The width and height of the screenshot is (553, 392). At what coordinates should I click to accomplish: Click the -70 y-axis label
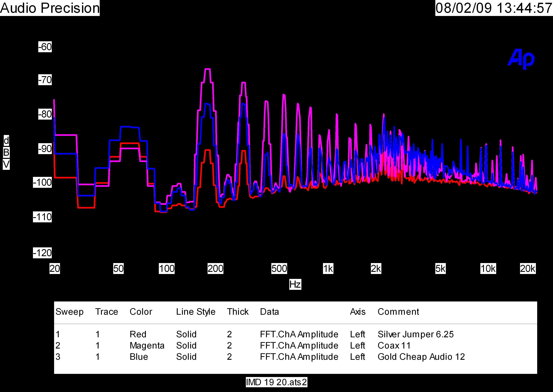[45, 80]
